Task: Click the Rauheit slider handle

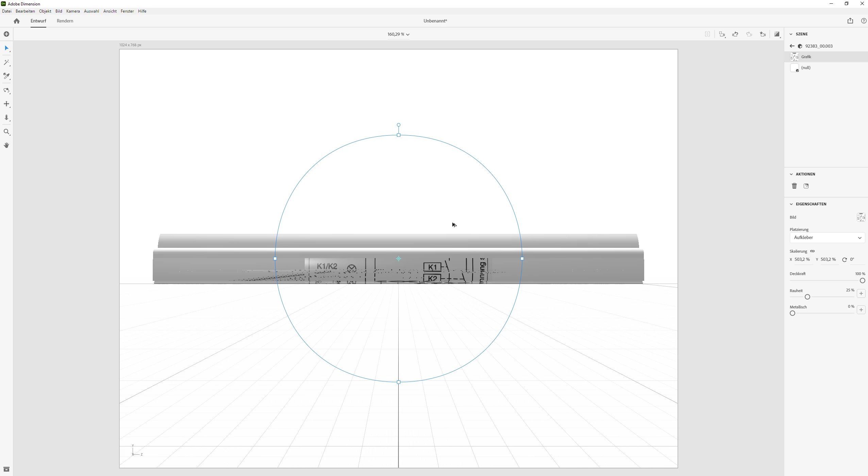Action: (x=807, y=297)
